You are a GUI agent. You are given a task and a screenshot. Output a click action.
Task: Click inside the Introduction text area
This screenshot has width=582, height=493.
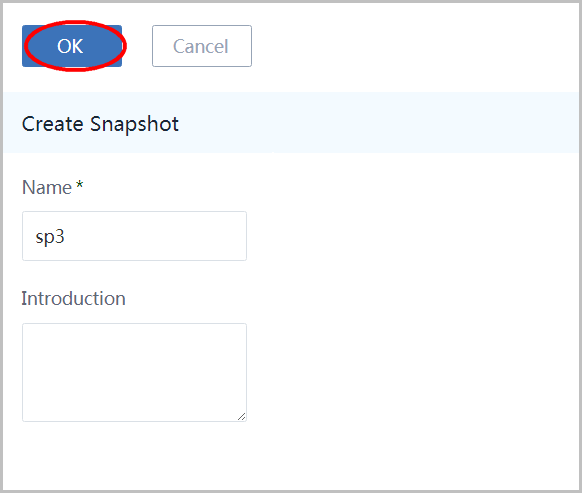pyautogui.click(x=134, y=372)
